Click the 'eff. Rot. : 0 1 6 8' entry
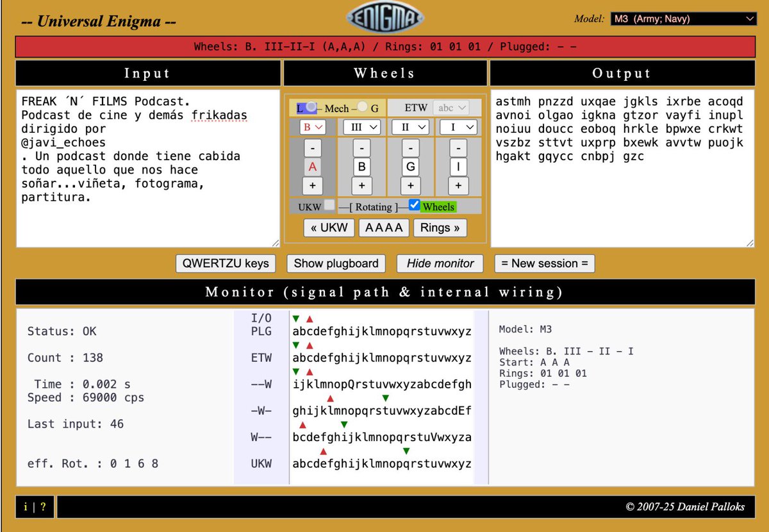 (93, 463)
